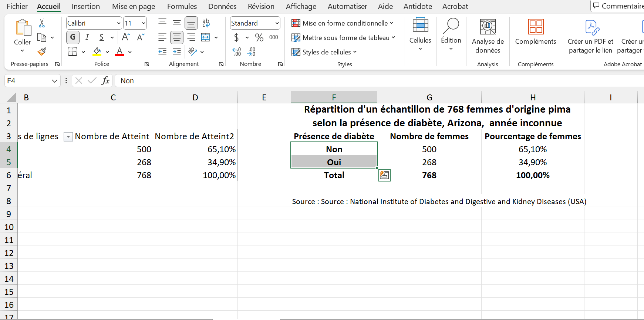This screenshot has height=320, width=644.
Task: Click the Insert Function fx icon
Action: pyautogui.click(x=105, y=81)
